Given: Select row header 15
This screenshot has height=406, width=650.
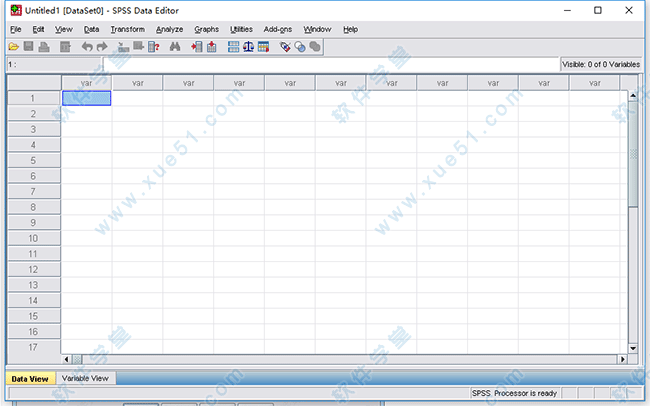Looking at the screenshot, I should [x=34, y=316].
